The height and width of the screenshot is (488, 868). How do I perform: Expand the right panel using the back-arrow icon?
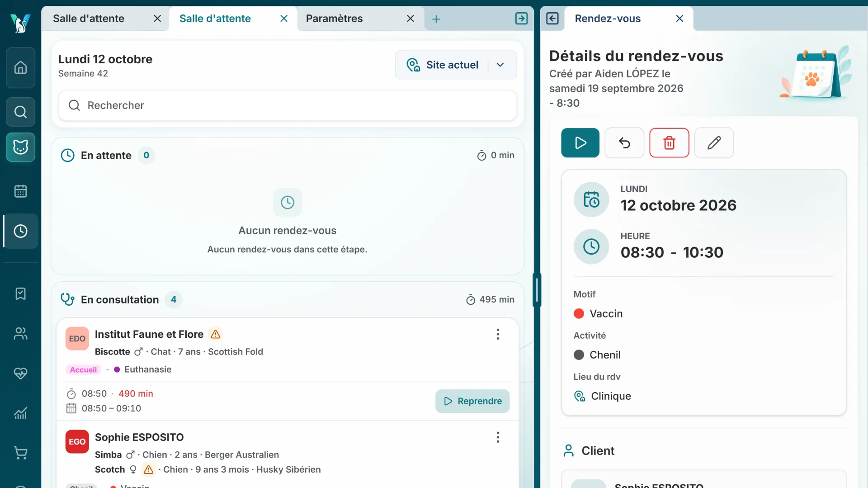point(552,19)
